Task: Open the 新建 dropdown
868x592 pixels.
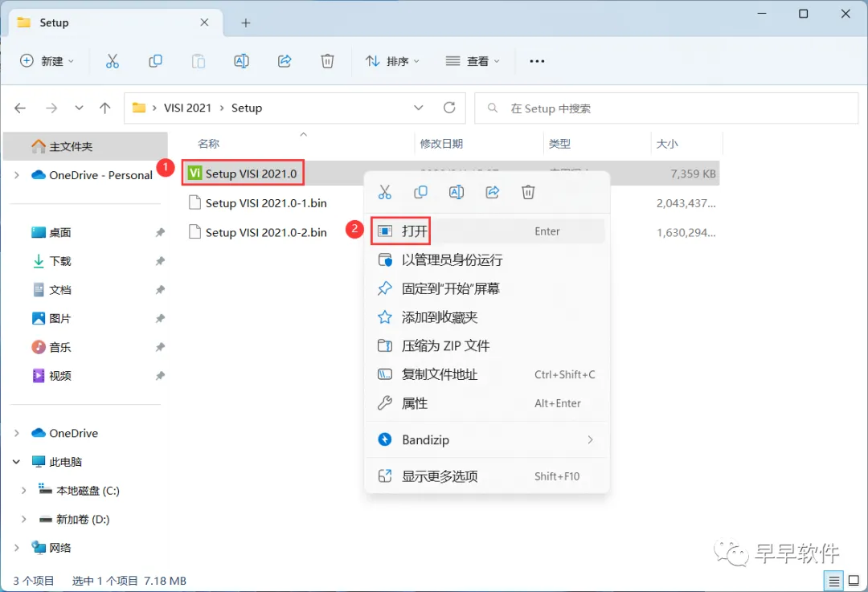Action: click(x=47, y=61)
